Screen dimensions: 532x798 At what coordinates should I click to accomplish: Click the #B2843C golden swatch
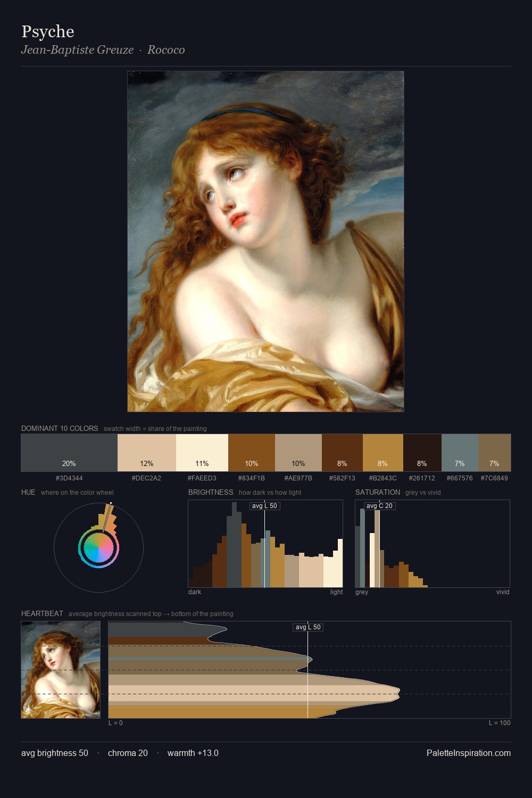click(x=383, y=453)
